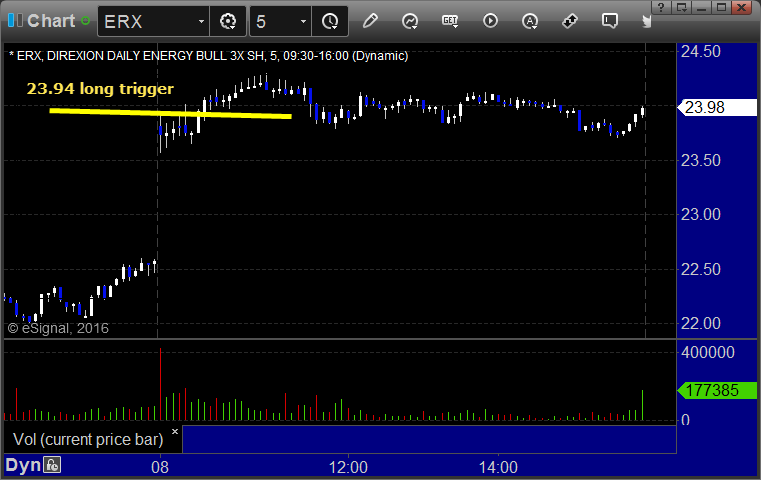The image size is (761, 480).
Task: Click the bar replay play icon
Action: [x=490, y=21]
